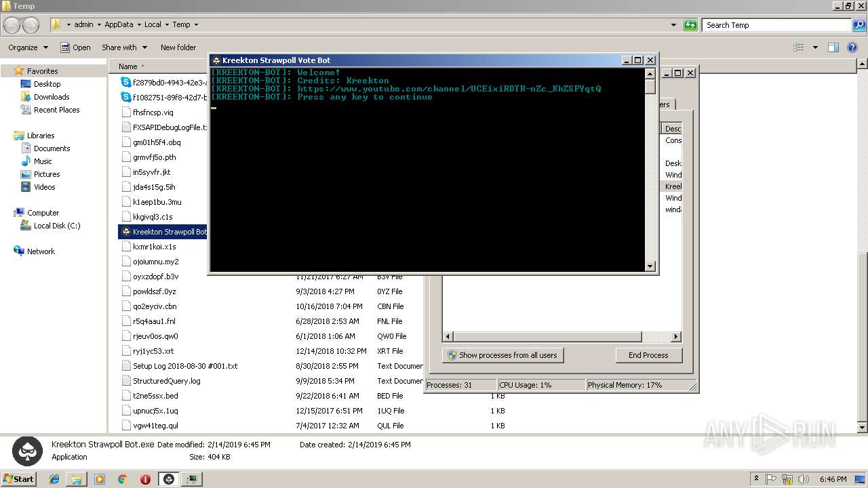Expand view options dropdown arrow
Image resolution: width=868 pixels, height=488 pixels.
[815, 47]
